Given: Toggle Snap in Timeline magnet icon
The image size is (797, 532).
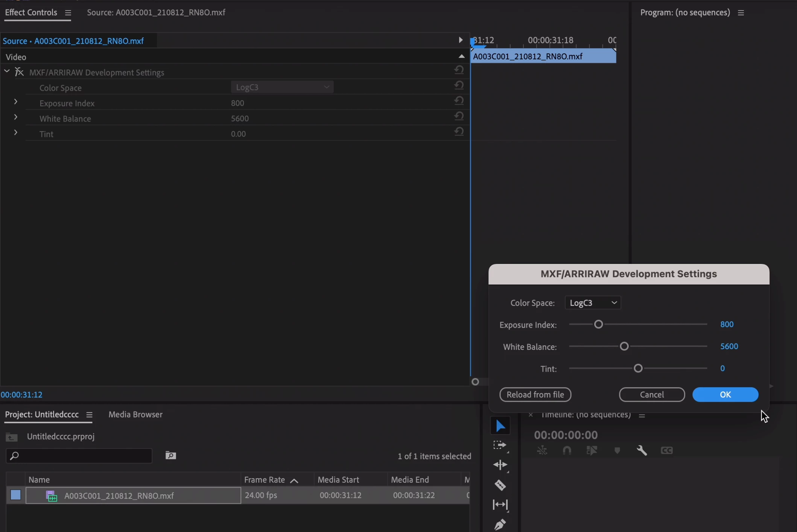Looking at the screenshot, I should click(x=567, y=450).
